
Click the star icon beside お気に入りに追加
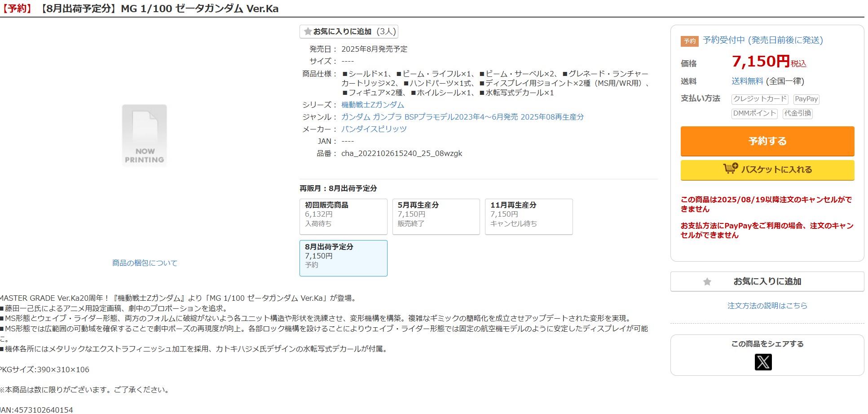coord(307,31)
